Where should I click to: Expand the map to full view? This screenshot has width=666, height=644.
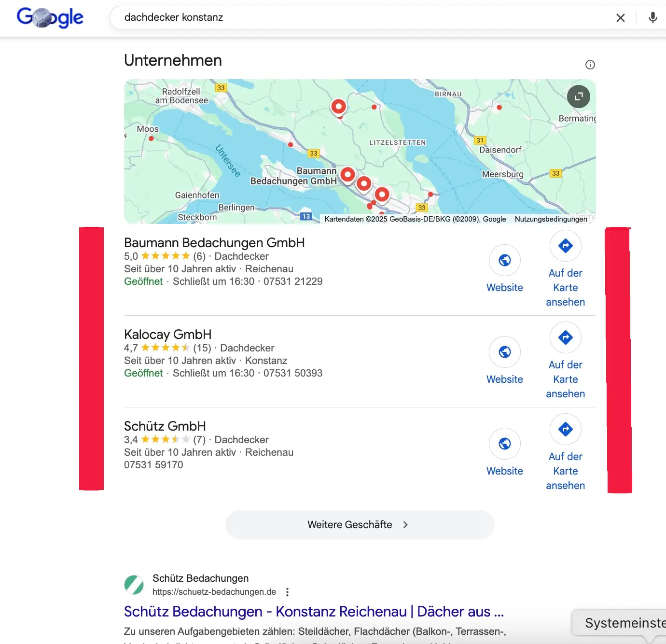pos(579,97)
